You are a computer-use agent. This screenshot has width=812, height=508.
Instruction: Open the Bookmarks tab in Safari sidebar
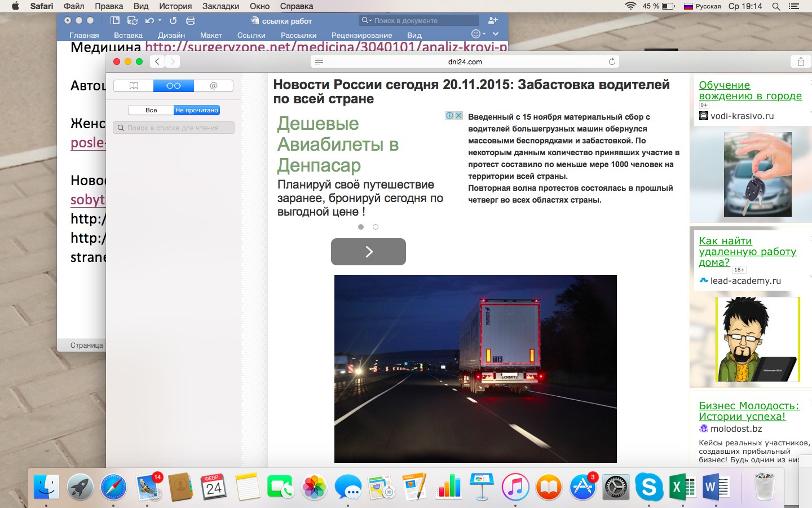(x=134, y=86)
